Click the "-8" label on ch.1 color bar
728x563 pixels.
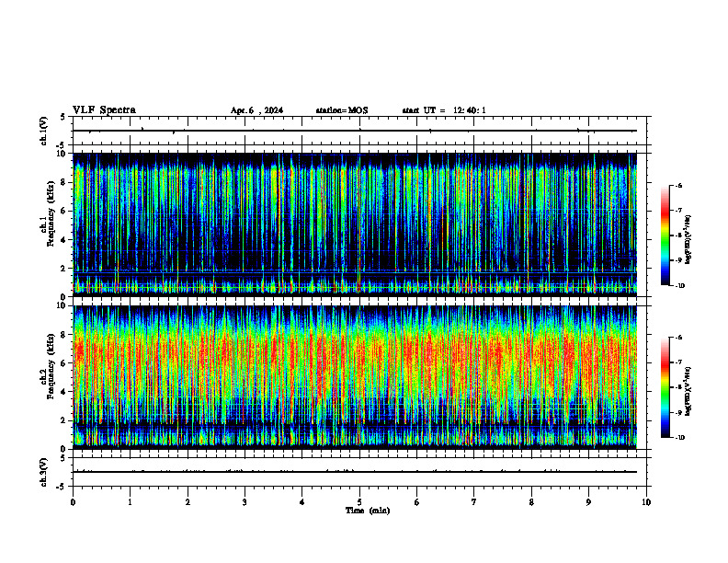pyautogui.click(x=678, y=236)
